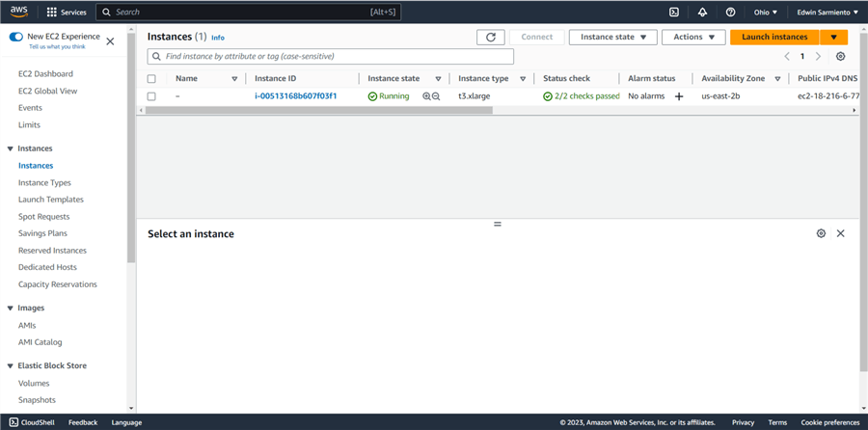The width and height of the screenshot is (868, 430).
Task: Sort by the Availability Zone column arrow
Action: [777, 79]
